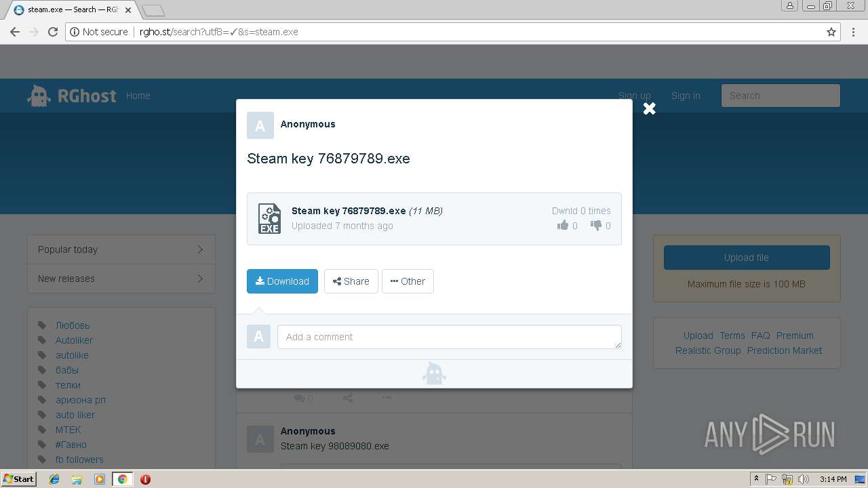Bookmark this page with star icon
Screen dimensions: 868x488
(x=831, y=32)
